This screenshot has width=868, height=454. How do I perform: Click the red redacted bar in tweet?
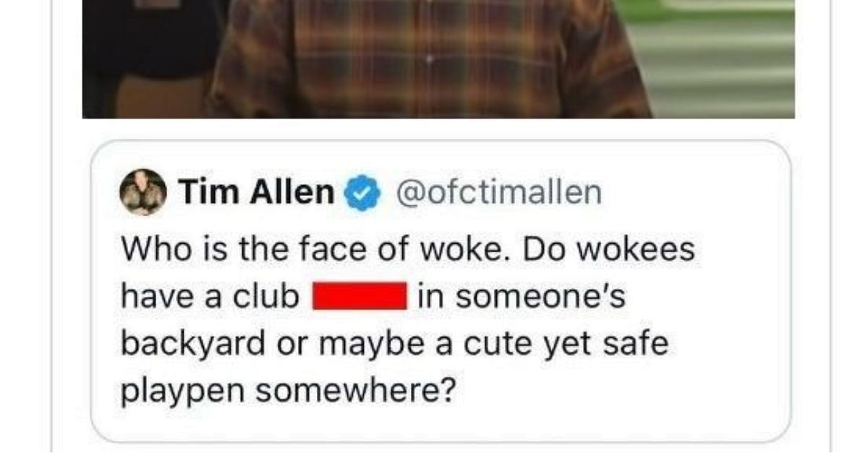(x=359, y=296)
